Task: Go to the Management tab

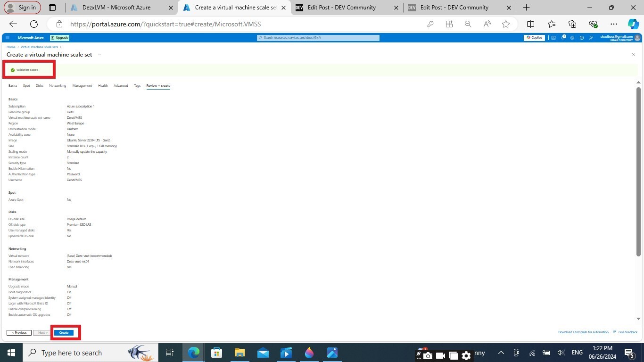Action: (x=82, y=86)
